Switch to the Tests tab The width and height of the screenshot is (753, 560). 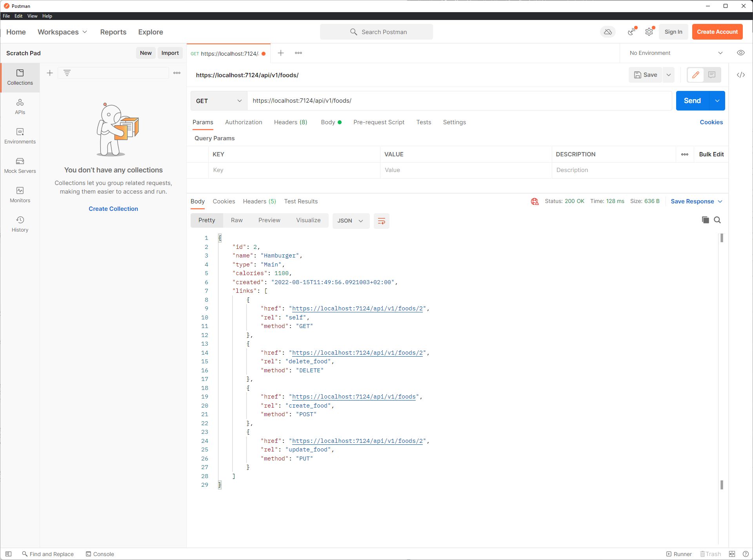click(423, 122)
